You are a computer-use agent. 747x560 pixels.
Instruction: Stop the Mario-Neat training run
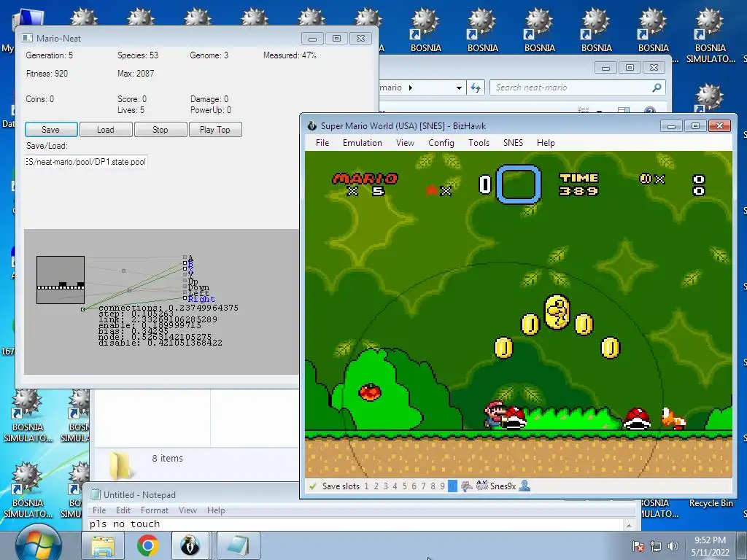pos(160,130)
